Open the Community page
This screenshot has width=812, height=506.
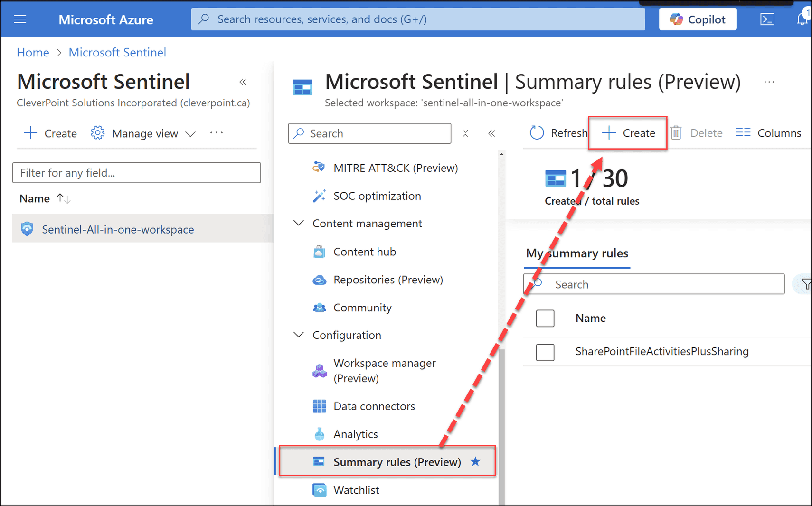[x=363, y=307]
